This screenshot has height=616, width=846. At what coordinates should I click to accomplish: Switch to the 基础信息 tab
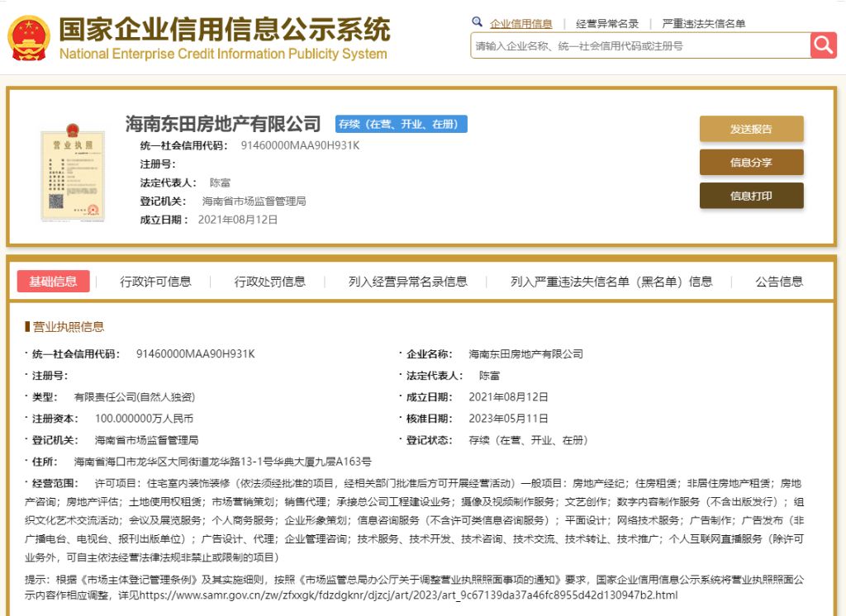point(54,281)
